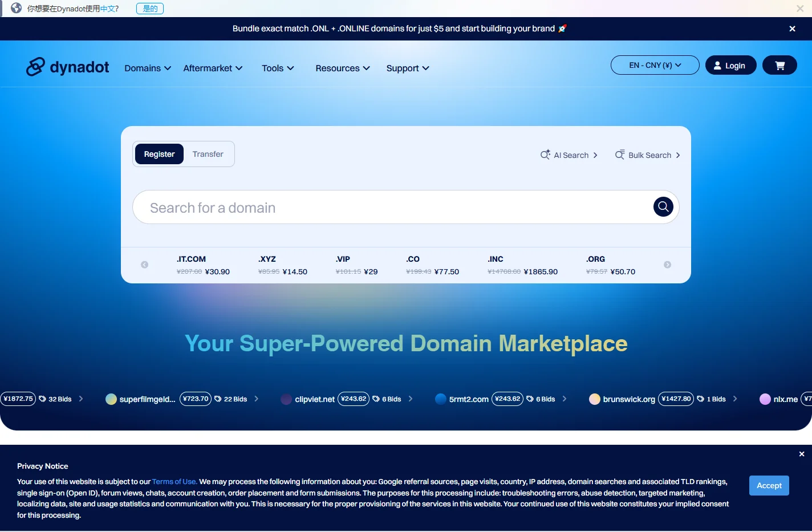Dismiss the Chinese language prompt bar

coord(800,9)
